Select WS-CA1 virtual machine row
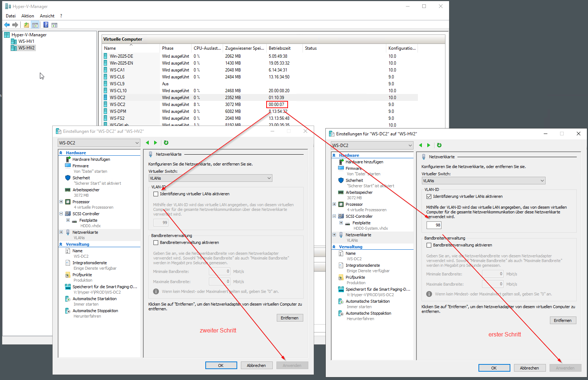Screen dimensions: 588x380 pyautogui.click(x=260, y=70)
